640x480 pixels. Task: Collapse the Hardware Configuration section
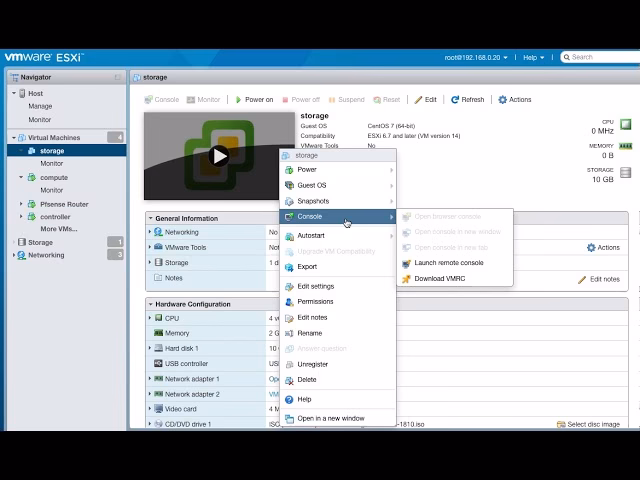151,304
